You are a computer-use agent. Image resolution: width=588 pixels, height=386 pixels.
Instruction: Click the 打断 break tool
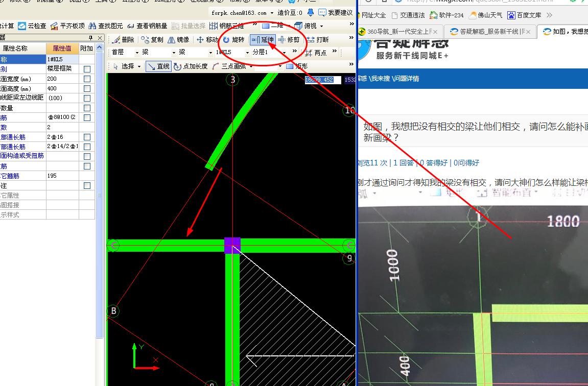coord(318,40)
